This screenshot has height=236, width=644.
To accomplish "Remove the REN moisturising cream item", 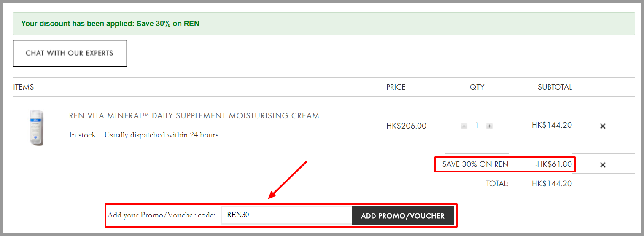I will click(x=603, y=126).
